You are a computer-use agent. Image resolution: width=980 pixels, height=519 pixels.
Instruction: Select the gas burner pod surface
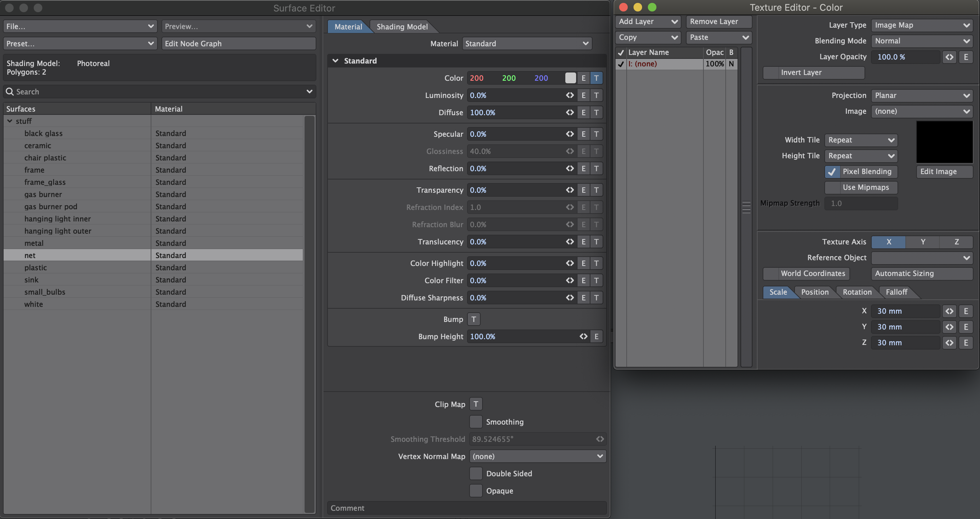(51, 206)
